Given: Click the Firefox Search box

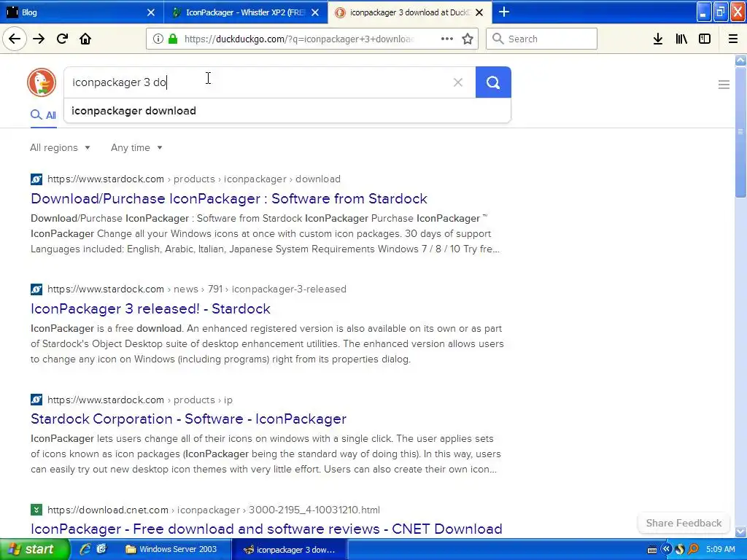Looking at the screenshot, I should click(x=542, y=39).
